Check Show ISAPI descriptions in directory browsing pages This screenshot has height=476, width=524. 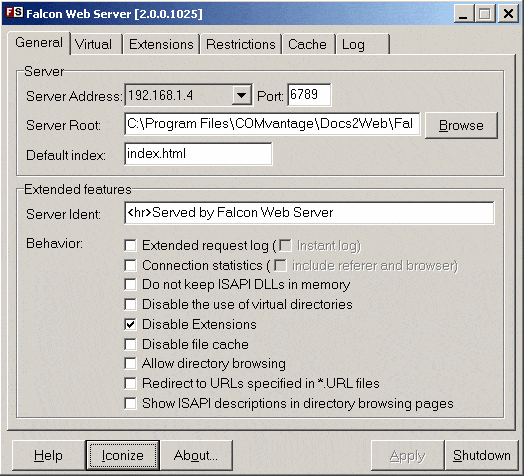pyautogui.click(x=130, y=403)
